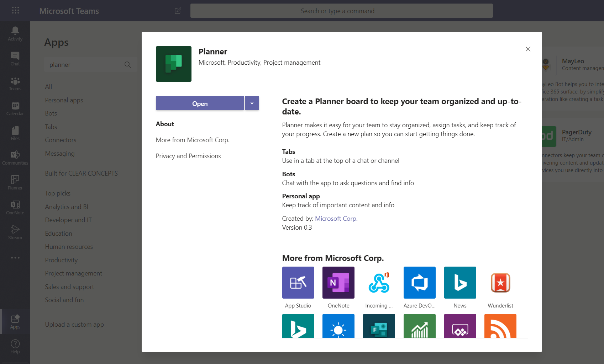Image resolution: width=604 pixels, height=364 pixels.
Task: Select the Analytics and BI category
Action: 67,207
